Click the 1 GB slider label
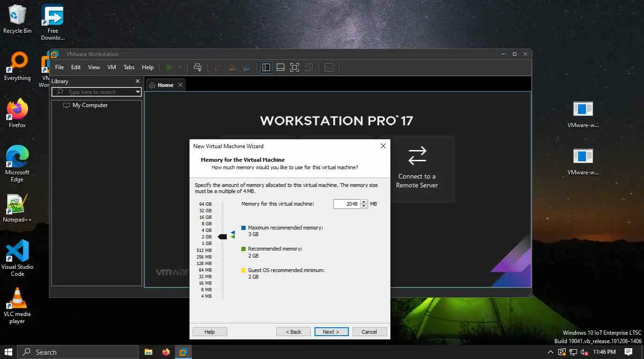 coord(206,244)
